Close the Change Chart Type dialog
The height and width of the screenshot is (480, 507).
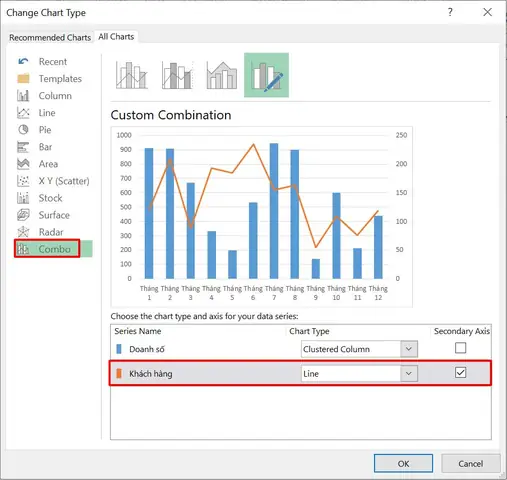[x=487, y=12]
